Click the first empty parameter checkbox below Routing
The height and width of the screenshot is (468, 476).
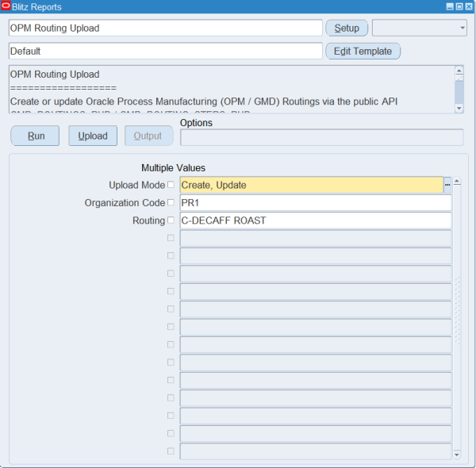pos(171,238)
